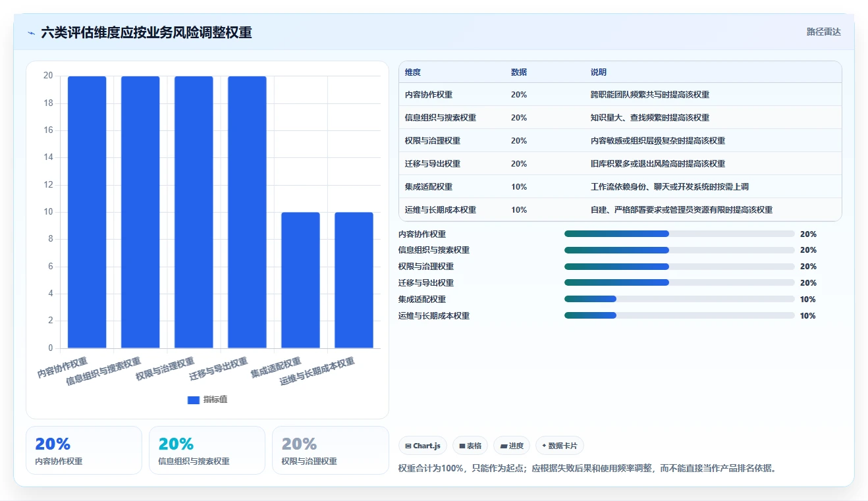Click the 信息组织与搜索权重 bar in chart
Screen dimensions: 868x501
pyautogui.click(x=140, y=212)
